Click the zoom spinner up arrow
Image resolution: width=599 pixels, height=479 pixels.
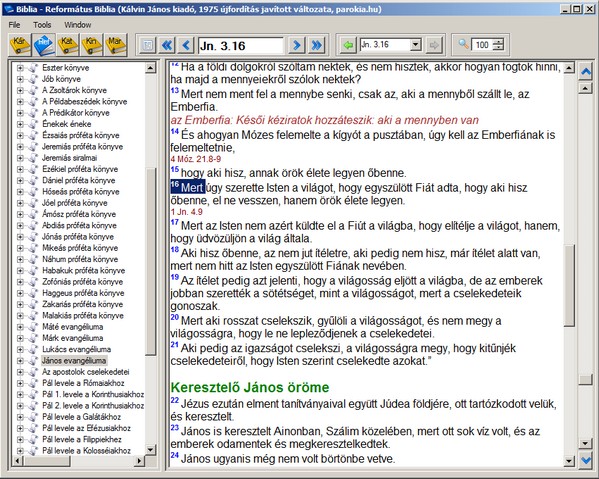tap(498, 42)
